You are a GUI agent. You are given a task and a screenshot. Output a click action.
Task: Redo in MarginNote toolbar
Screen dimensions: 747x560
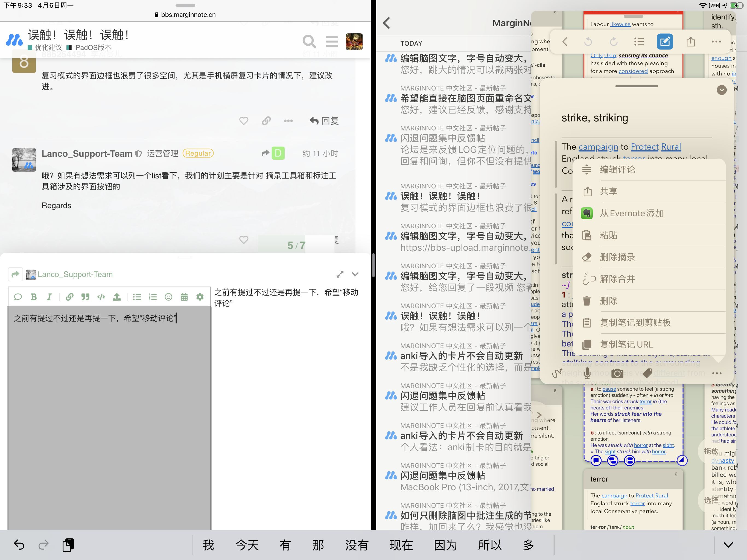[x=614, y=42]
